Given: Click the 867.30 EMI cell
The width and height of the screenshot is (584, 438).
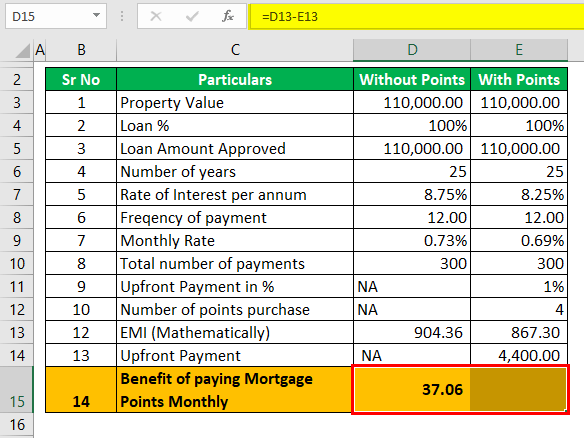Looking at the screenshot, I should click(x=519, y=333).
